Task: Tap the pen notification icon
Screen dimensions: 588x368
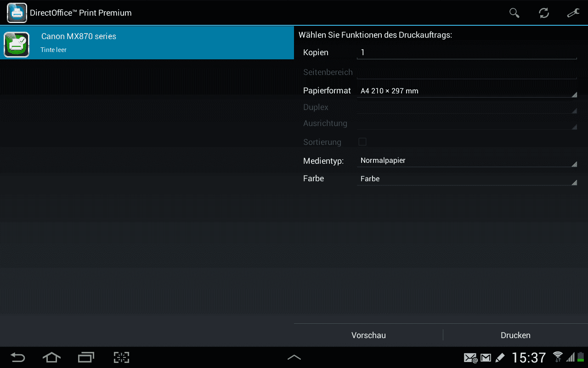Action: click(500, 358)
